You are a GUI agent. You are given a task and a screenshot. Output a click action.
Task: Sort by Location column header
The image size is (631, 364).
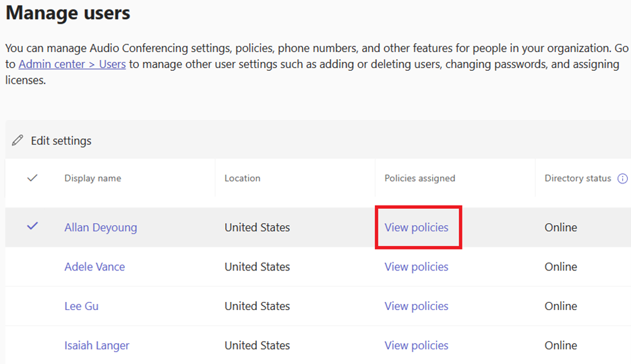(x=242, y=179)
